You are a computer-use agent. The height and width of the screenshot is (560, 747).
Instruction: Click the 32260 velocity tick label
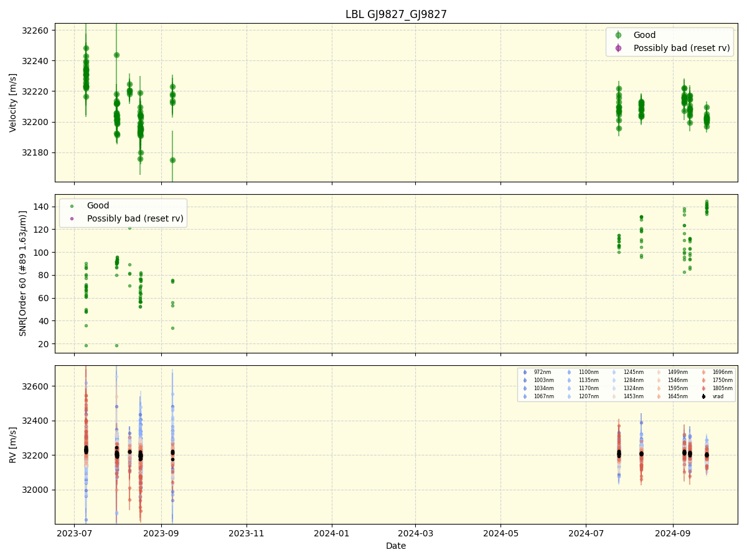[36, 30]
